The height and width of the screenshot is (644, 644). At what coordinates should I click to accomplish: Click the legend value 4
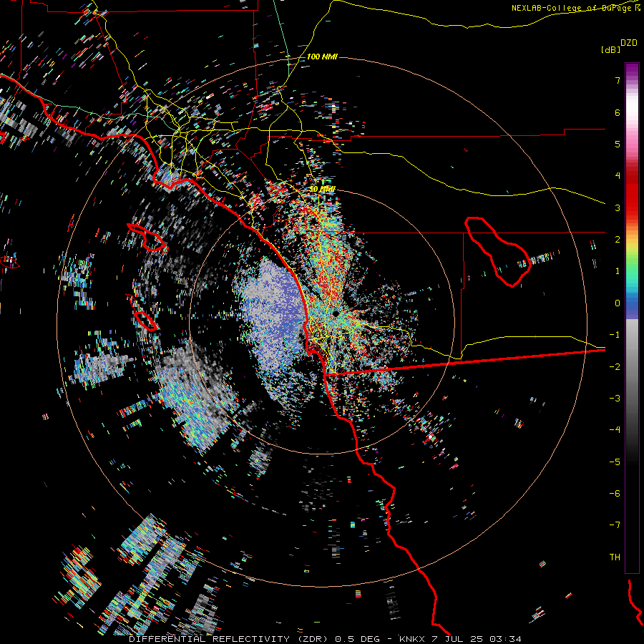618,176
